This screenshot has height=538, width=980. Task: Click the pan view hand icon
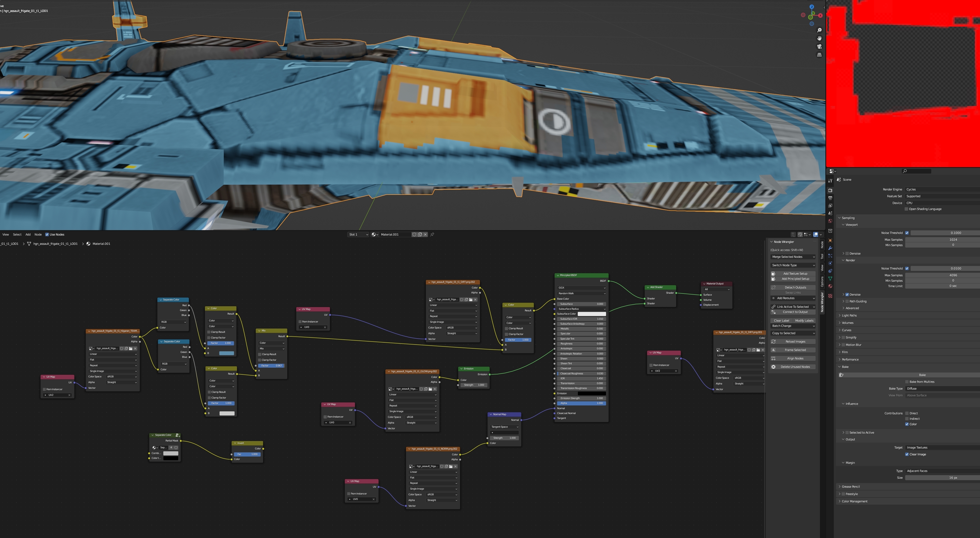point(819,38)
